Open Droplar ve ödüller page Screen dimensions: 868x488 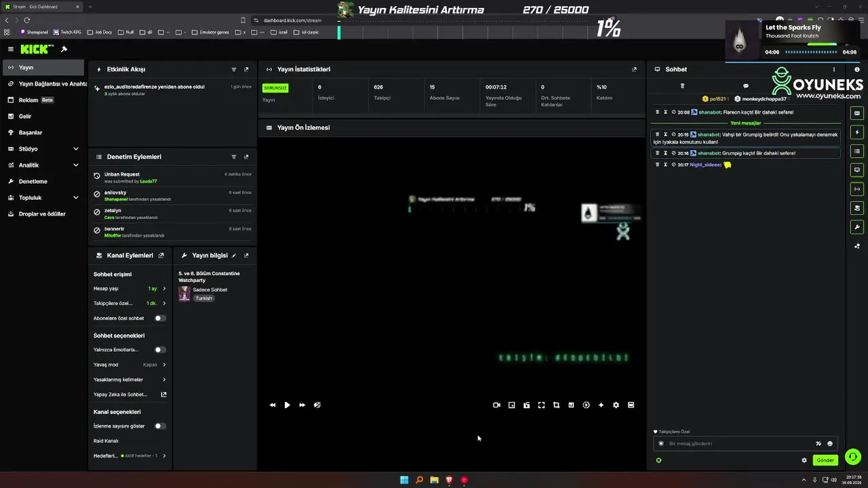coord(43,214)
